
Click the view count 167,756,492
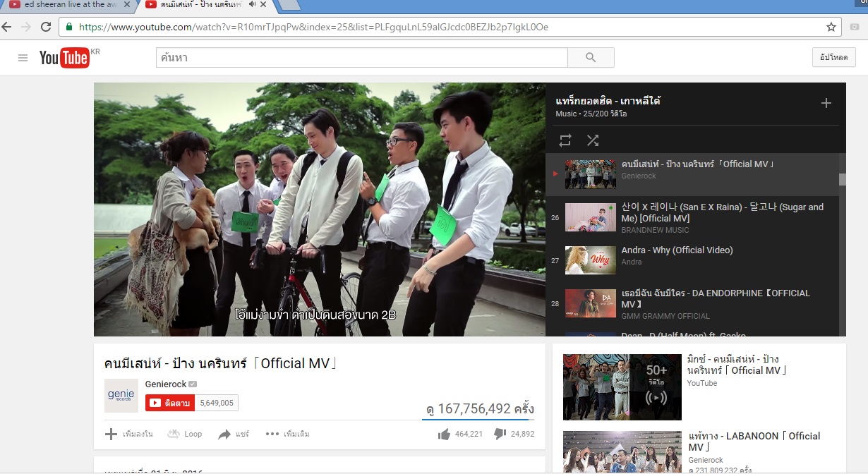480,408
